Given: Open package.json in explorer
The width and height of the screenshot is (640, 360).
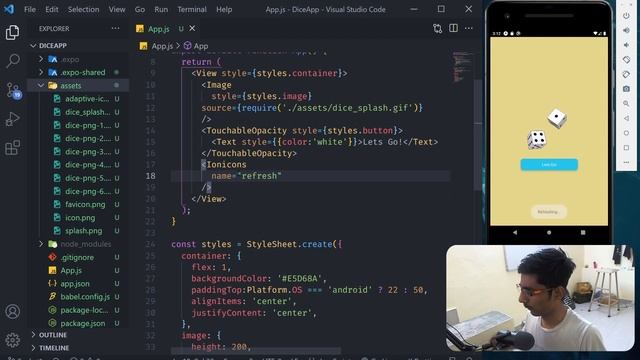Looking at the screenshot, I should [82, 323].
